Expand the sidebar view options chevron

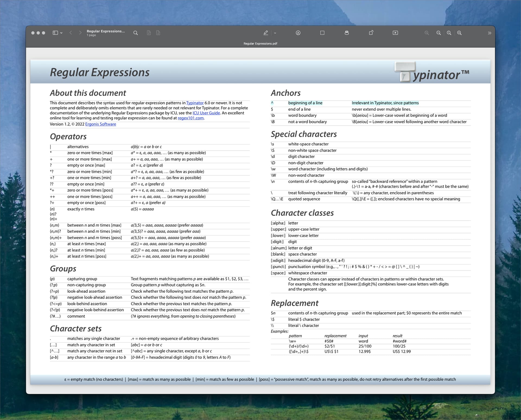pos(61,33)
